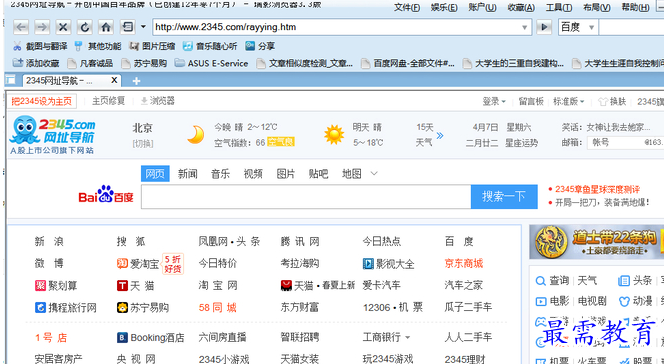Go back with the browser back arrow
The height and width of the screenshot is (364, 664).
pyautogui.click(x=21, y=28)
